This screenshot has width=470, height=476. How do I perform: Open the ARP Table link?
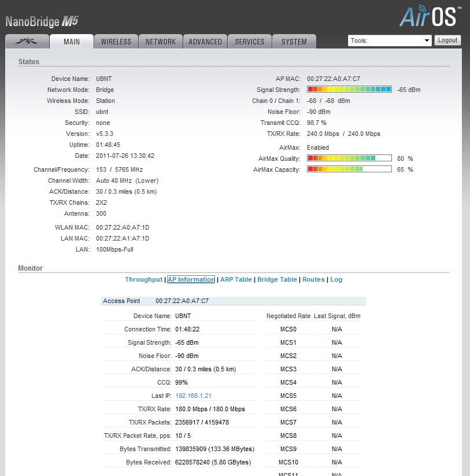click(x=236, y=279)
